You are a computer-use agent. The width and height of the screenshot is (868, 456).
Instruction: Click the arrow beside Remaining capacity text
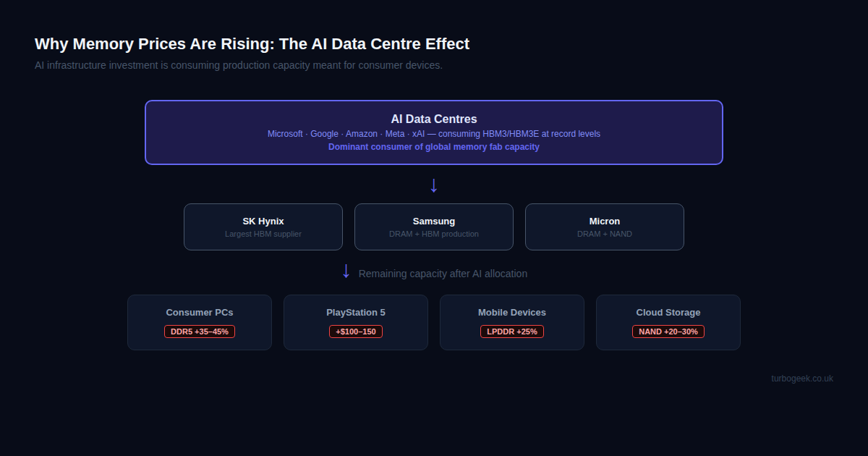pyautogui.click(x=346, y=272)
